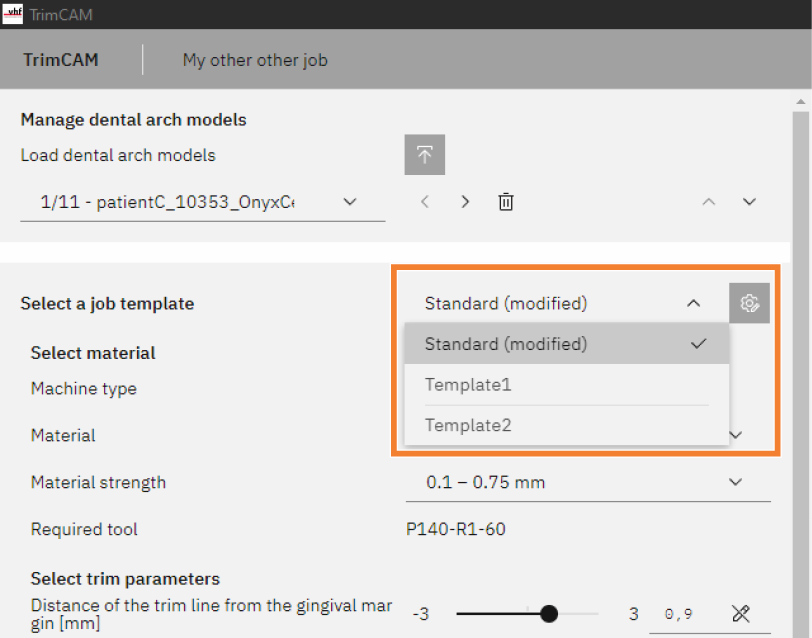Image resolution: width=812 pixels, height=638 pixels.
Task: Click the up chevron above the job template
Action: click(x=708, y=202)
